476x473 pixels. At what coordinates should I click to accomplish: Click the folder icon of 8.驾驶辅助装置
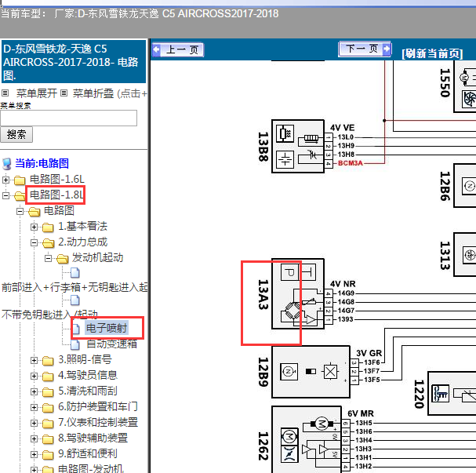pos(48,439)
